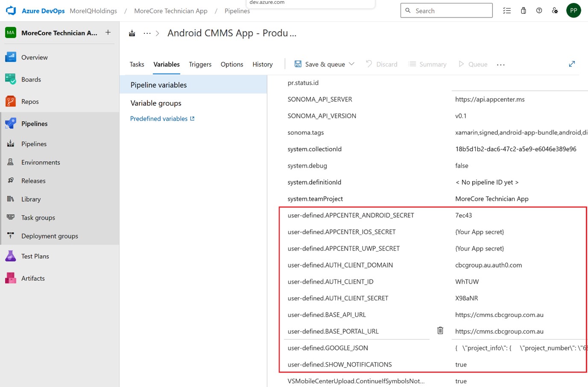Switch to the History tab

262,64
